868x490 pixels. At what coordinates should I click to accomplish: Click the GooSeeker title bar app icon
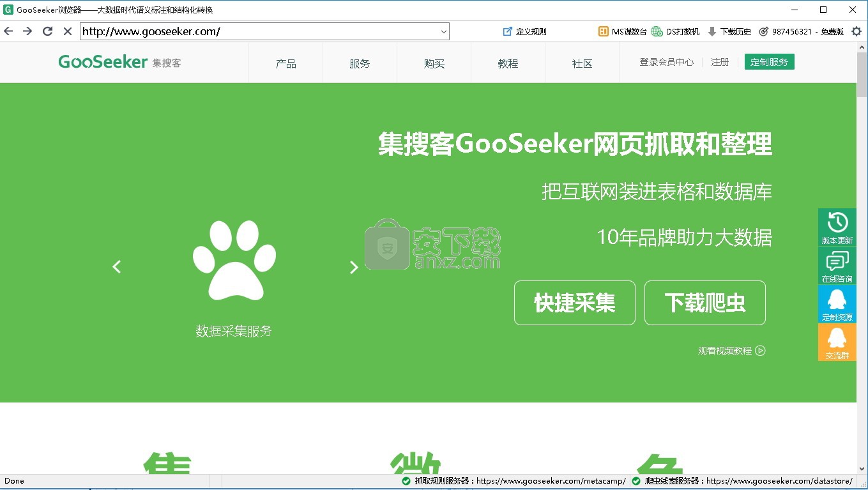click(8, 10)
